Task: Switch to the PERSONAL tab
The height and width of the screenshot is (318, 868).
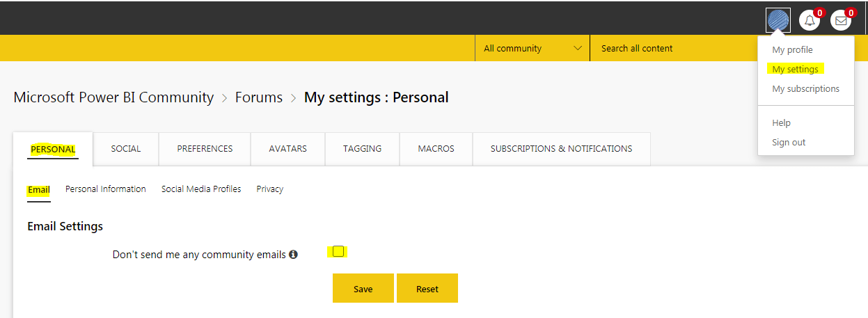Action: (53, 149)
